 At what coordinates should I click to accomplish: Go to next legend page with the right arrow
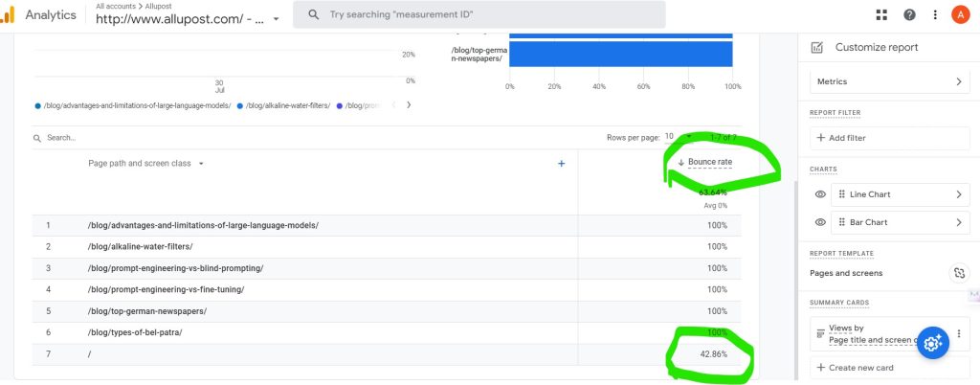409,104
